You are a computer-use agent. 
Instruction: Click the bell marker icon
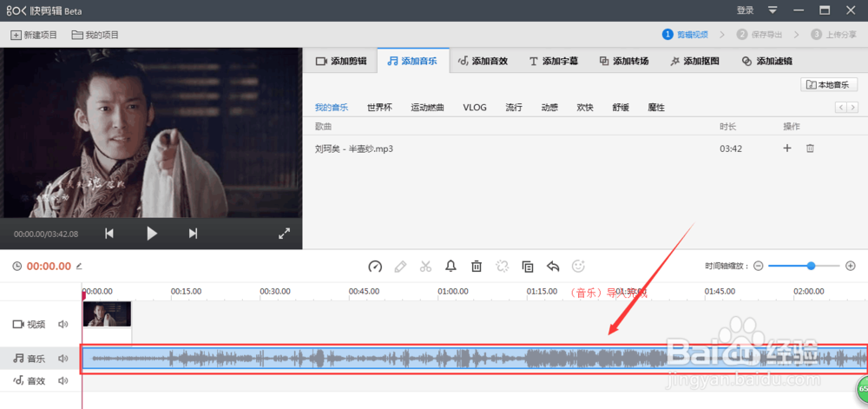[451, 267]
